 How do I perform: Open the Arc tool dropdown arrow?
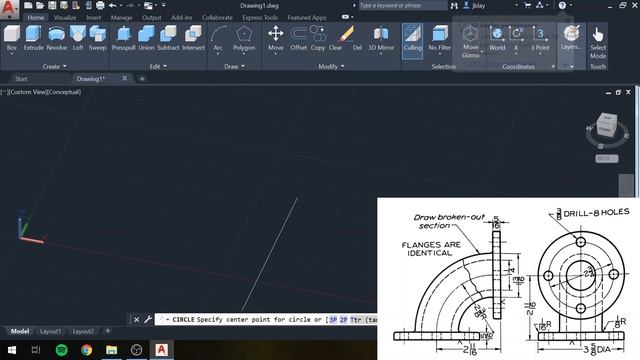pyautogui.click(x=218, y=53)
